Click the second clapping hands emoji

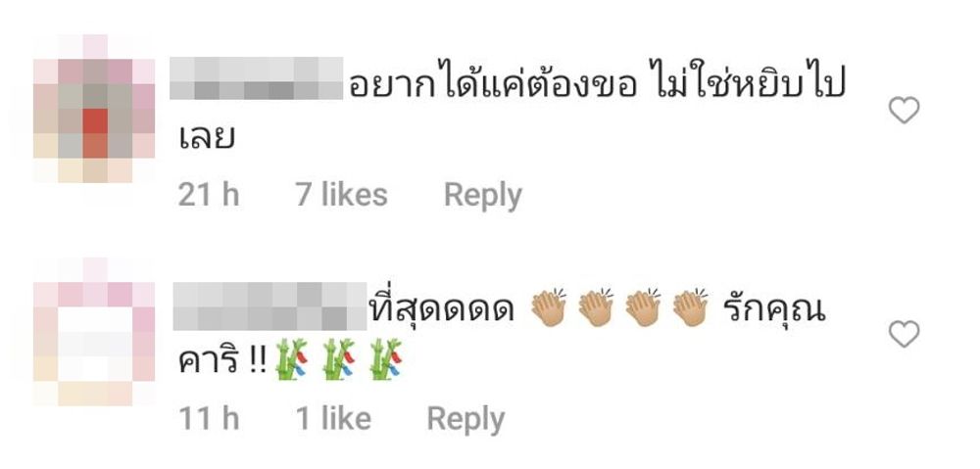coord(596,307)
